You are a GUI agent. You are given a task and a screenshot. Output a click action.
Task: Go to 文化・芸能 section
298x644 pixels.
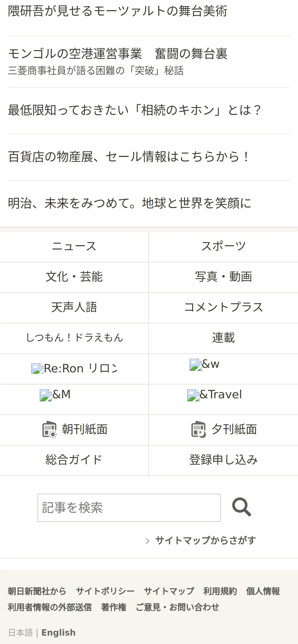(x=74, y=277)
